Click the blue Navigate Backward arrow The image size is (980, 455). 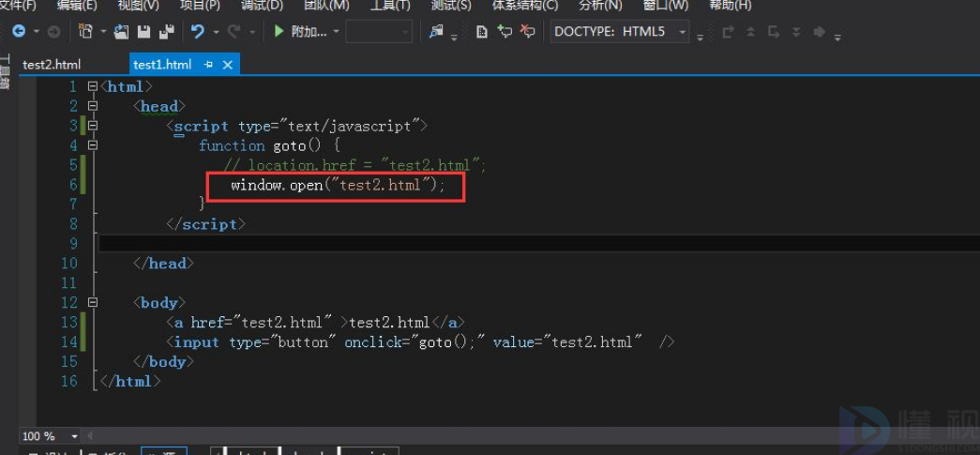coord(19,31)
